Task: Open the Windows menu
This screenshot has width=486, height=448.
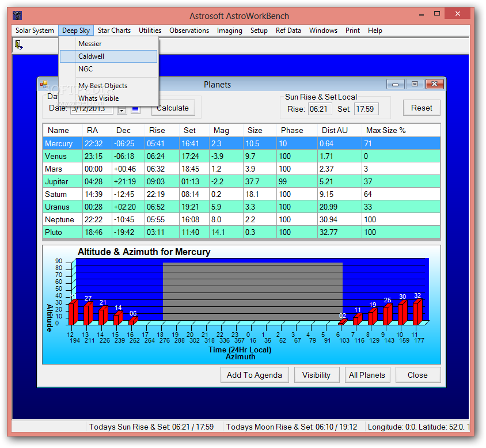Action: pos(323,31)
